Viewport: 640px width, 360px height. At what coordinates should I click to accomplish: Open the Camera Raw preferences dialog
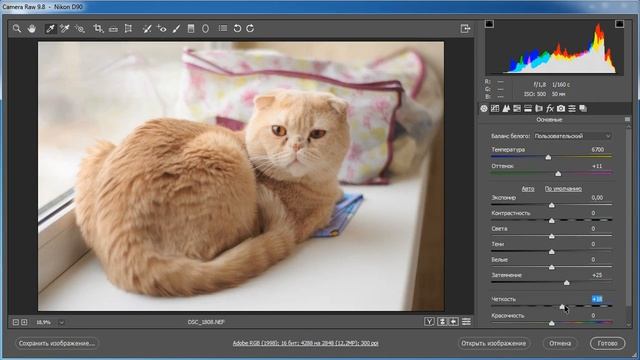[222, 29]
